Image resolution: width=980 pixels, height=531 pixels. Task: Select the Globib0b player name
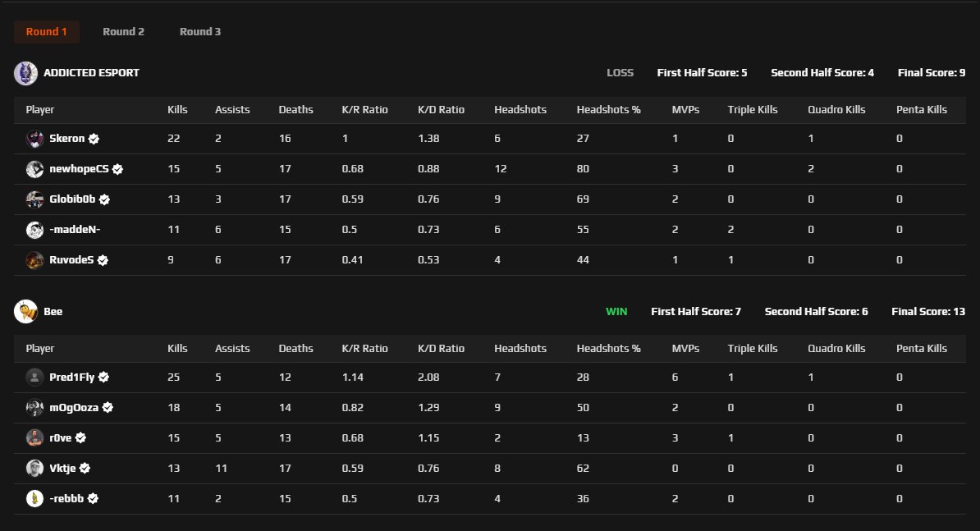click(x=72, y=199)
